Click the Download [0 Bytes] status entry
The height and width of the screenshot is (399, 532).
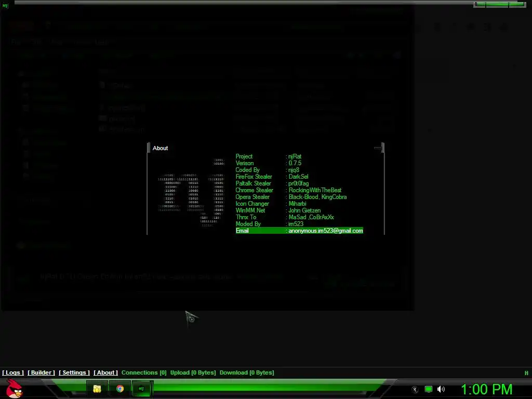coord(247,373)
